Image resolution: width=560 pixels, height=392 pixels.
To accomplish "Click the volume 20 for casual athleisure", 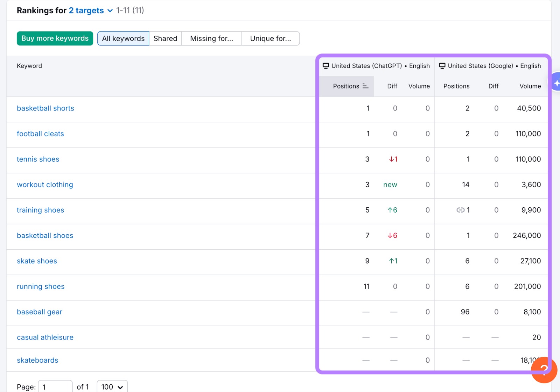I will (x=537, y=337).
